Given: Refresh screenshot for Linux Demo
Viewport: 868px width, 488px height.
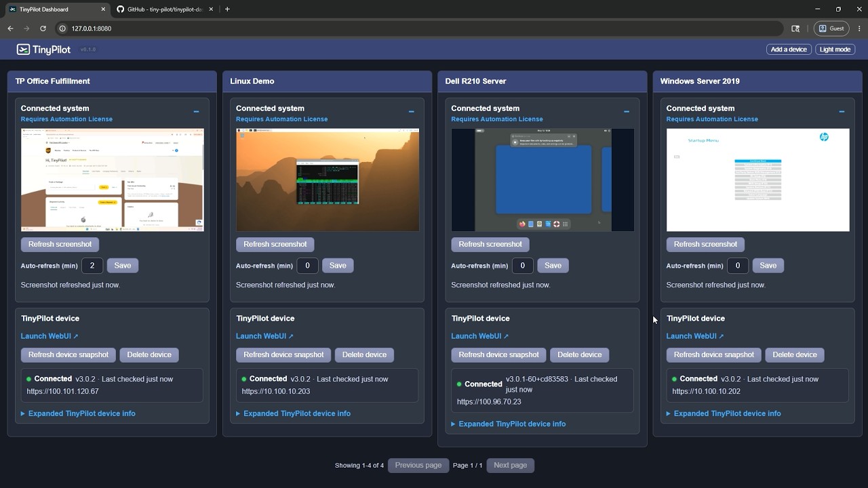Looking at the screenshot, I should [x=275, y=244].
